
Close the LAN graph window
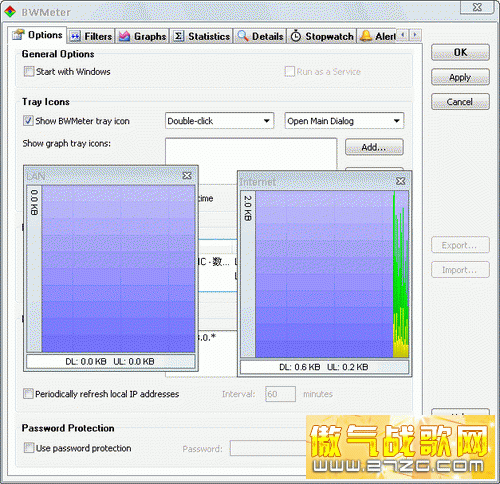(x=187, y=176)
